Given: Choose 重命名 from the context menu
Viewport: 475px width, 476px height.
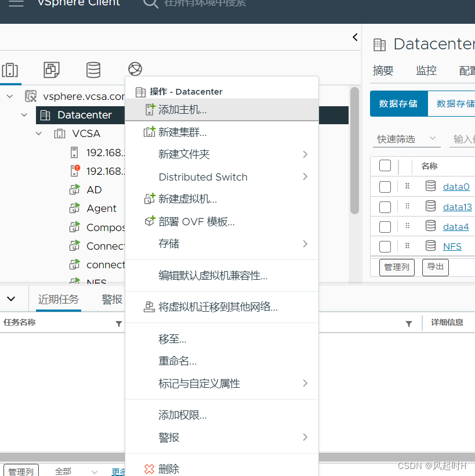Looking at the screenshot, I should tap(222, 361).
